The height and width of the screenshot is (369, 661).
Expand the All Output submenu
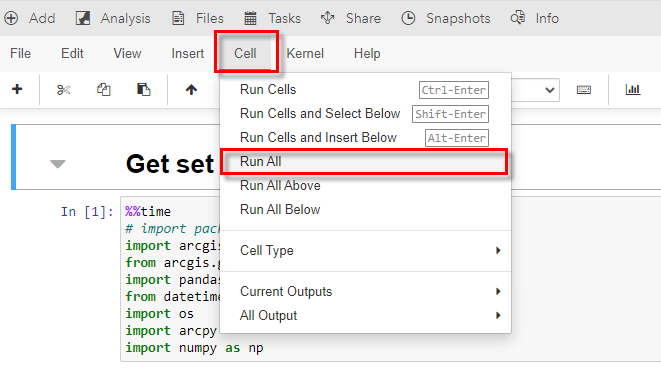(365, 315)
